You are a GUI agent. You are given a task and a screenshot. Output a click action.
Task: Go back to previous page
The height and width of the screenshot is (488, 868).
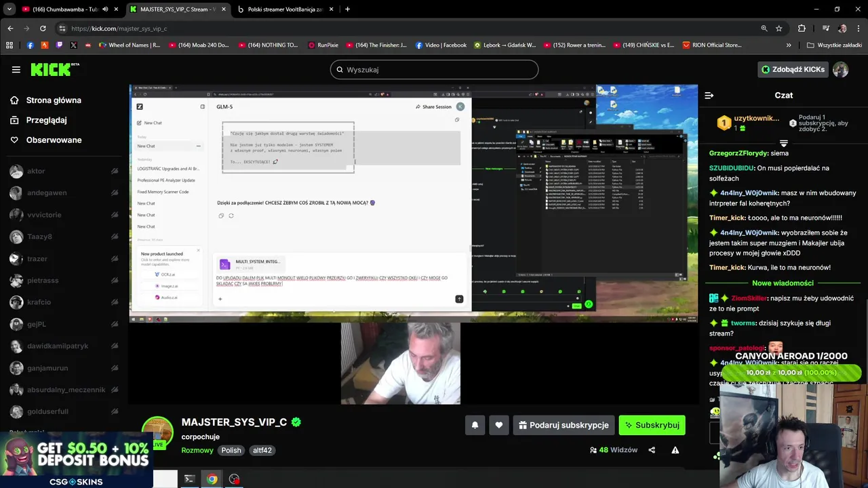point(10,28)
